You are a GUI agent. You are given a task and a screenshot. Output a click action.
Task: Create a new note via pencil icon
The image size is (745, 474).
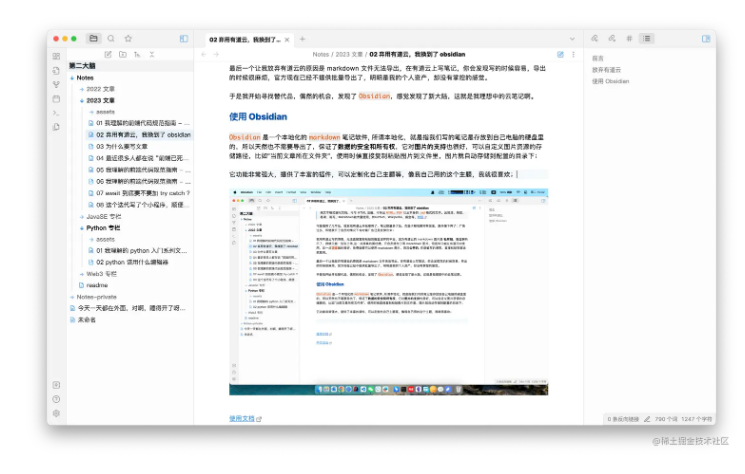click(x=108, y=55)
